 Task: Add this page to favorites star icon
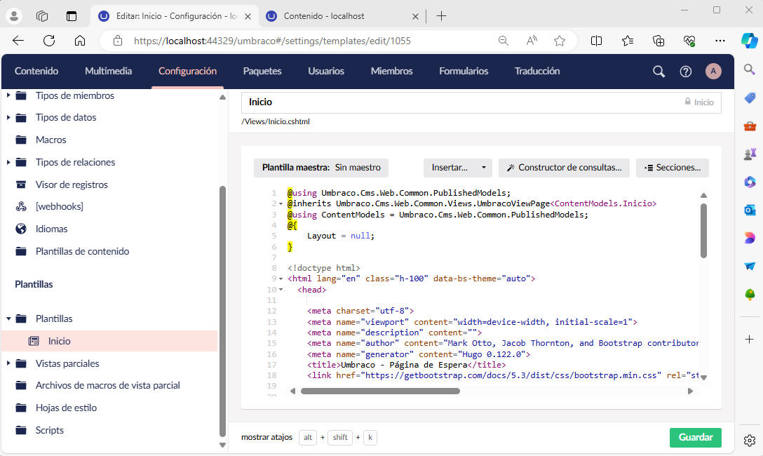(x=560, y=41)
